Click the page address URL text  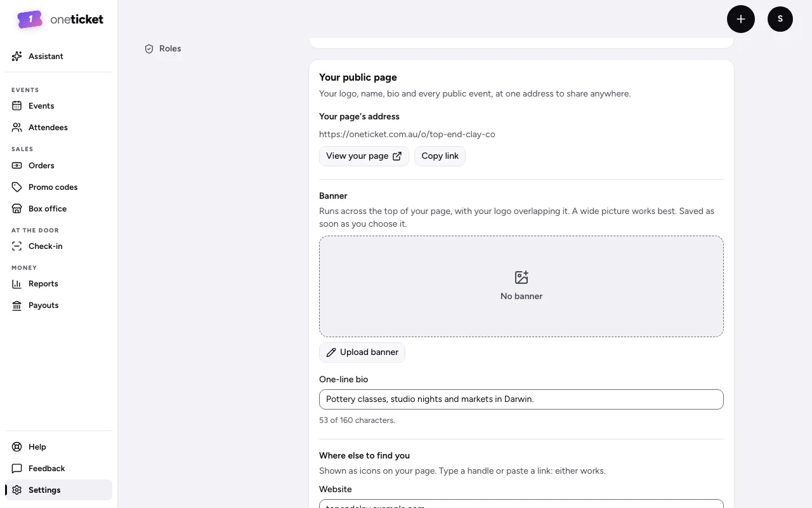tap(407, 135)
